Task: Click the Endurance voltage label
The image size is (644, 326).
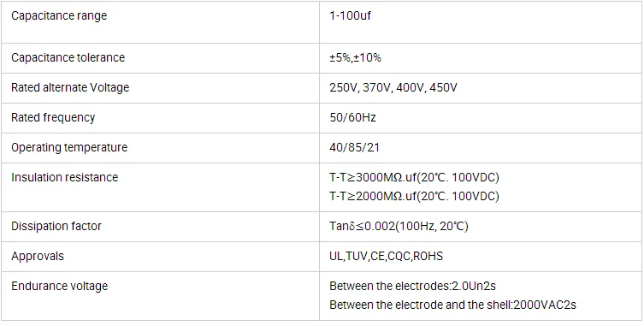Action: [x=60, y=286]
